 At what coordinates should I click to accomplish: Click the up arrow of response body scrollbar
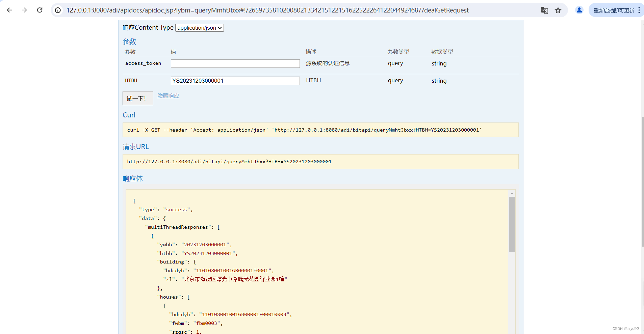[x=512, y=193]
